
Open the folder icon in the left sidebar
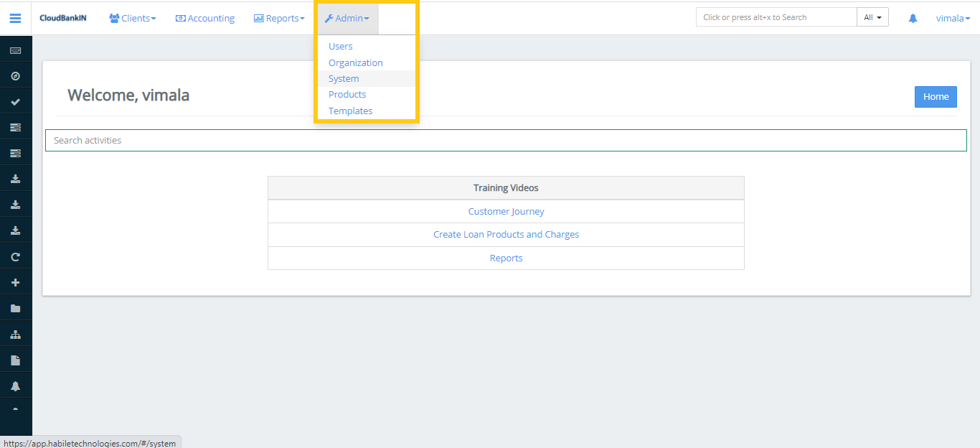16,307
